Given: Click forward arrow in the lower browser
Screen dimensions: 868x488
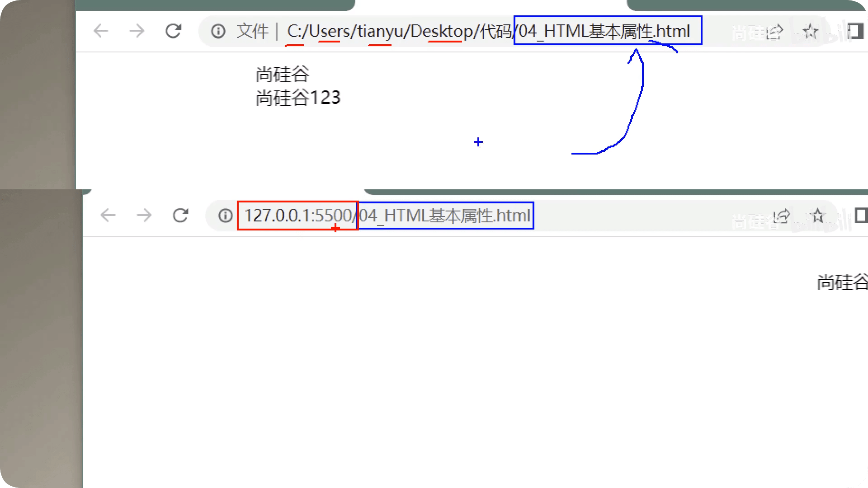Looking at the screenshot, I should (144, 215).
